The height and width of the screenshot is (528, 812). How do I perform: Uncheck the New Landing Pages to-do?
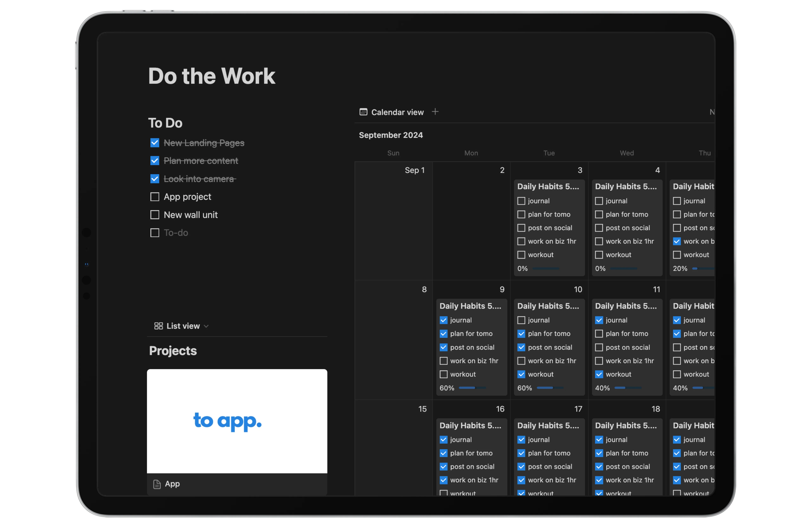click(x=155, y=143)
